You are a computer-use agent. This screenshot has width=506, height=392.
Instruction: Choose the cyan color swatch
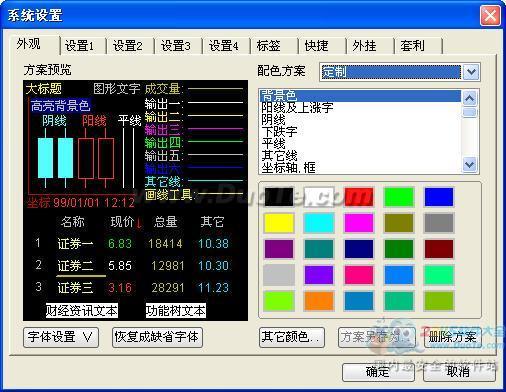(x=319, y=223)
